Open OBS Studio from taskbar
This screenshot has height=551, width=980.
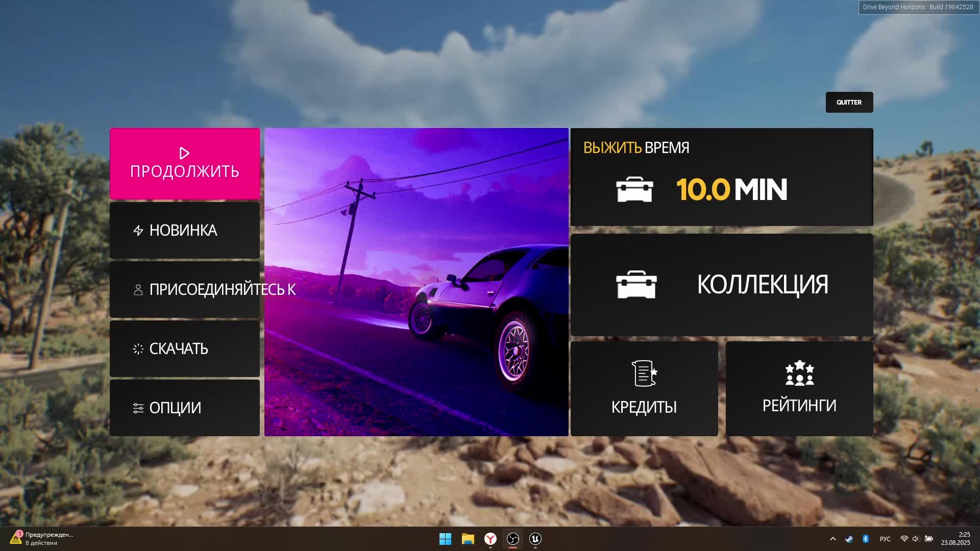coord(512,539)
